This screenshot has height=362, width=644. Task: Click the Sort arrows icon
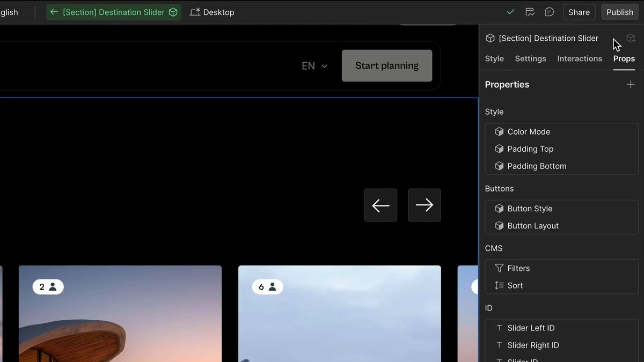point(499,285)
